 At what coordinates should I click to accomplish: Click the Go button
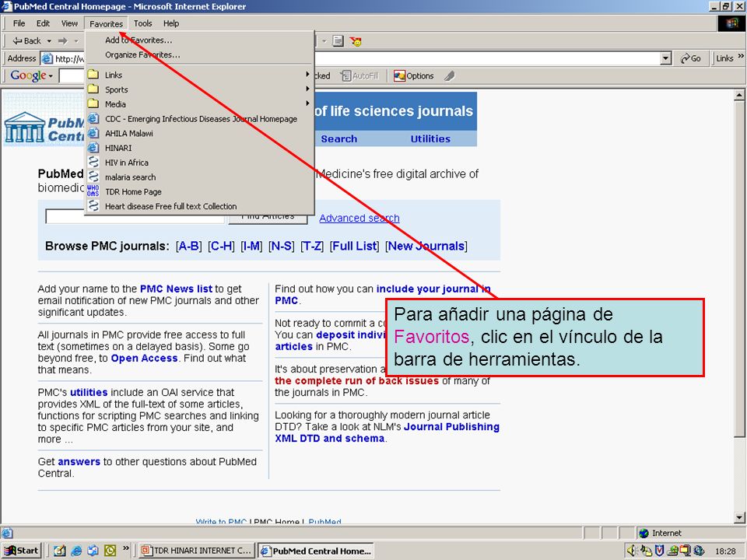[691, 58]
